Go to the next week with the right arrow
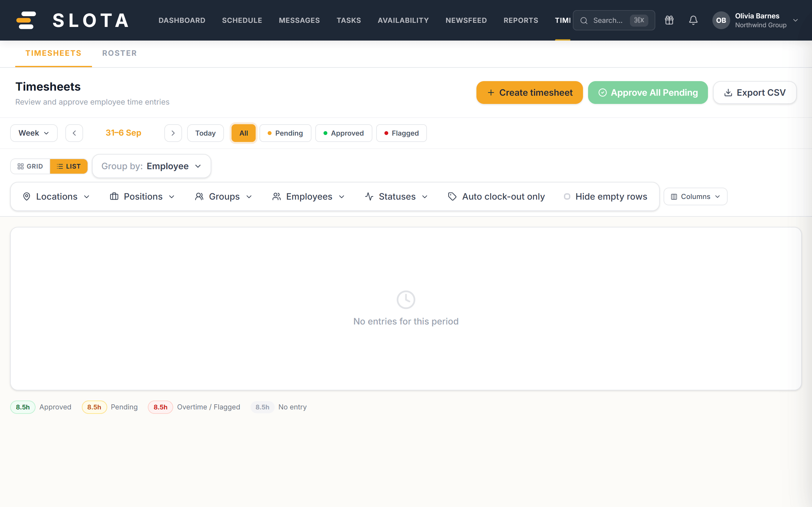Screen dimensions: 812x507 point(173,133)
